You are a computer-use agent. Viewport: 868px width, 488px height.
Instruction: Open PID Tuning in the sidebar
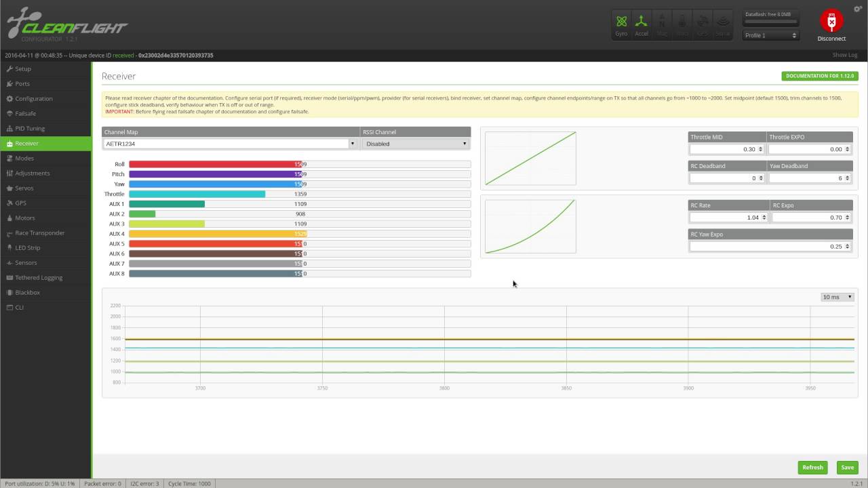[x=45, y=129]
